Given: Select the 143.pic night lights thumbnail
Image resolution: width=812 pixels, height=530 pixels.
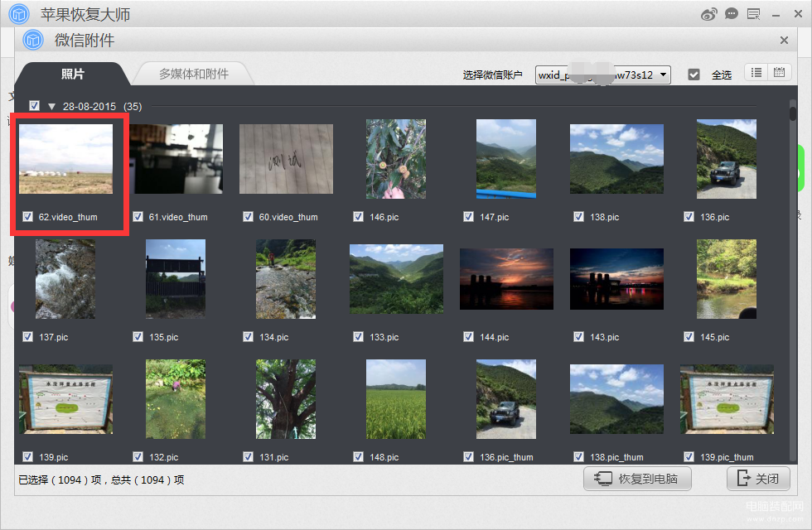Looking at the screenshot, I should coord(616,279).
